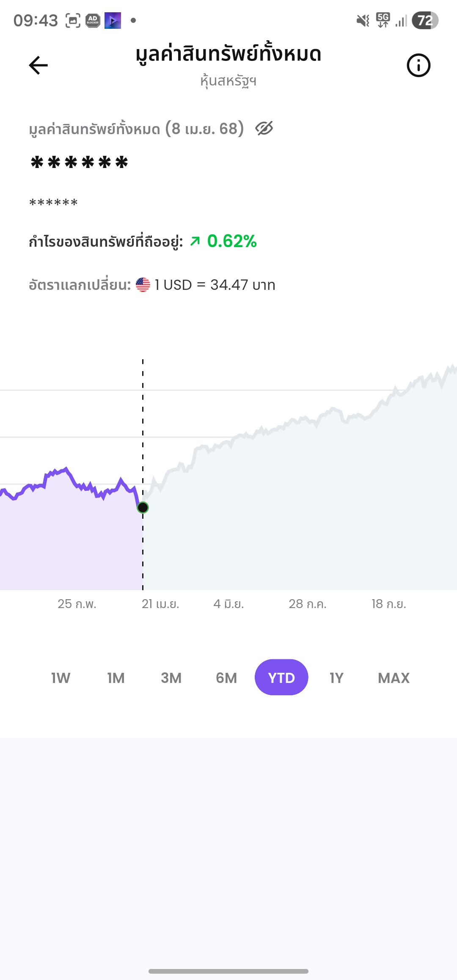The width and height of the screenshot is (457, 980).
Task: Tap the 0.62% profit percentage
Action: tap(232, 241)
